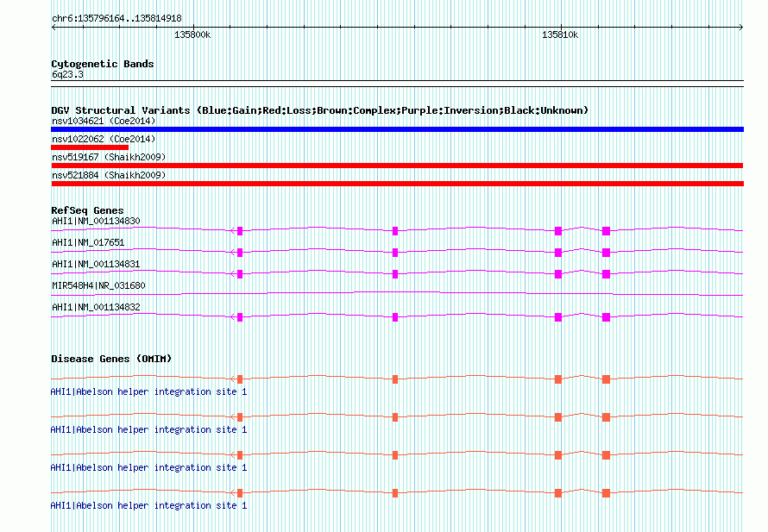Click the red nsv521884 loss bar
This screenshot has height=532, width=768.
pyautogui.click(x=397, y=184)
